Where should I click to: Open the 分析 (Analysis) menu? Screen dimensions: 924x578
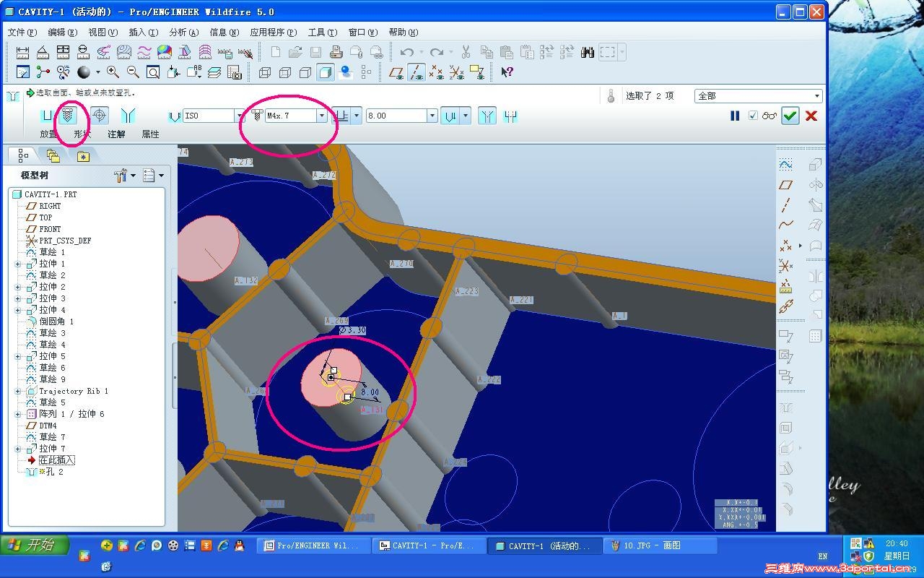coord(183,32)
